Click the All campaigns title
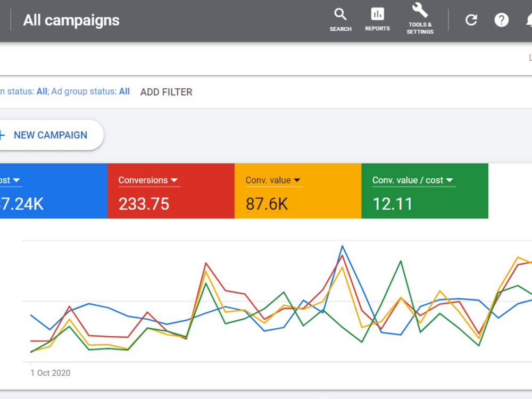Image resolution: width=532 pixels, height=399 pixels. [71, 20]
